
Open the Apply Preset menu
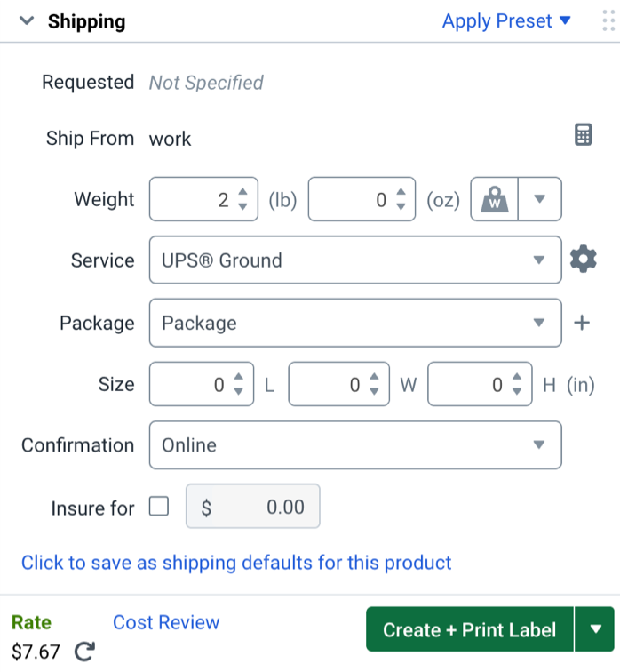pos(506,20)
